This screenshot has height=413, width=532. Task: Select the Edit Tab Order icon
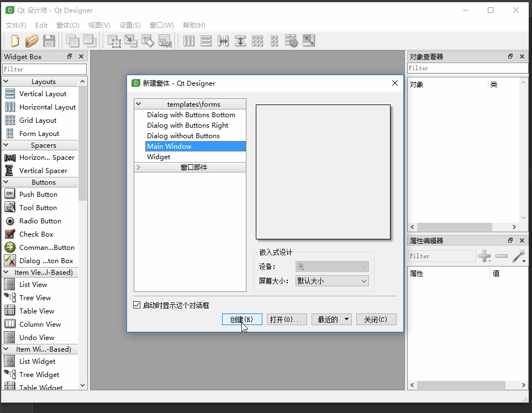pyautogui.click(x=164, y=41)
